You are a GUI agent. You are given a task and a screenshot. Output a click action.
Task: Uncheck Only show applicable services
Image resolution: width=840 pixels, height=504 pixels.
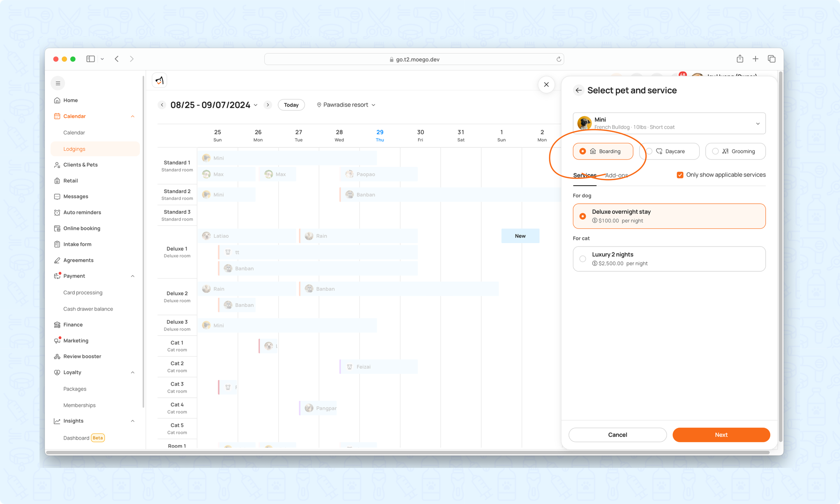(680, 175)
